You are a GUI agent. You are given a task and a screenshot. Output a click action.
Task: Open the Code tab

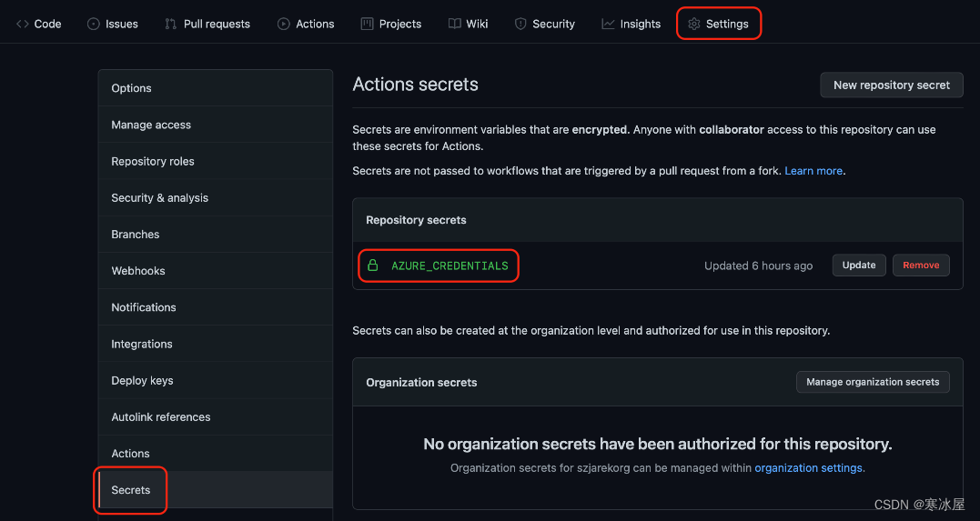[x=39, y=24]
